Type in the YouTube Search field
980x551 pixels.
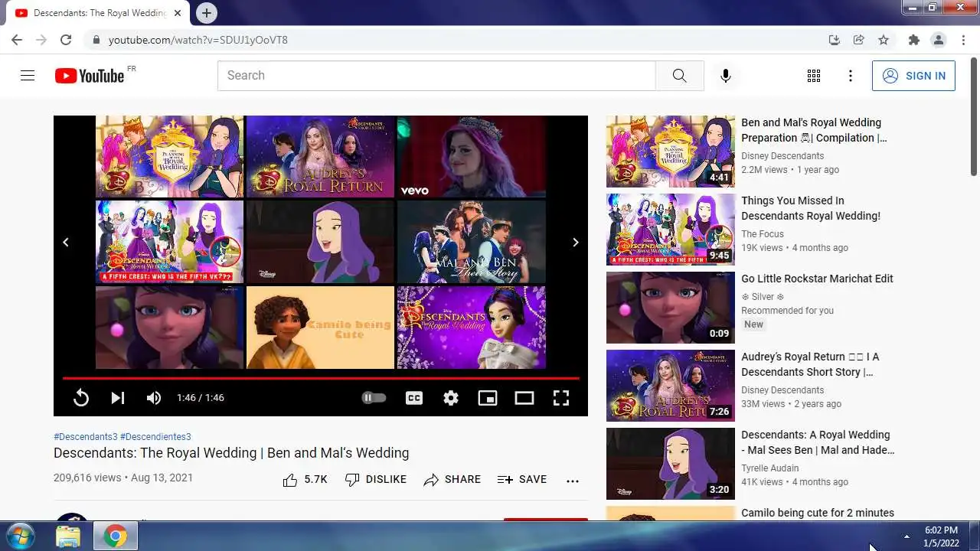point(436,76)
